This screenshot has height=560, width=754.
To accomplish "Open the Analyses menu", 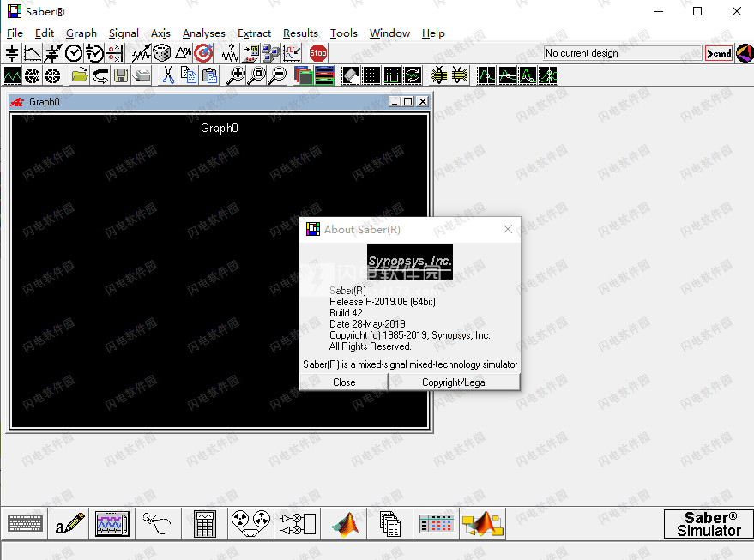I will pos(204,33).
